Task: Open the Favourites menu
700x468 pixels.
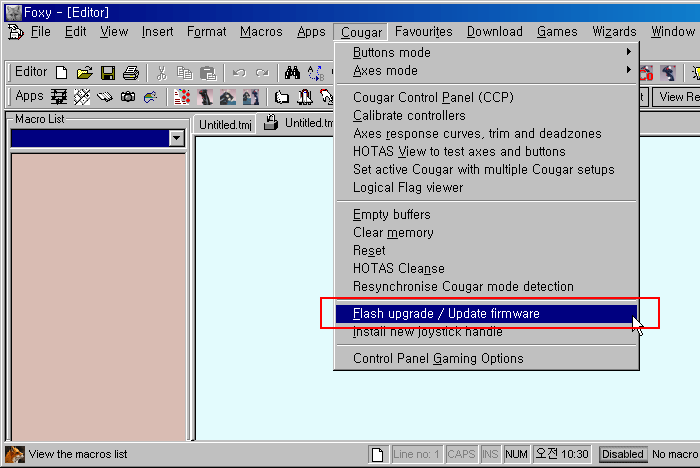Action: pyautogui.click(x=424, y=32)
